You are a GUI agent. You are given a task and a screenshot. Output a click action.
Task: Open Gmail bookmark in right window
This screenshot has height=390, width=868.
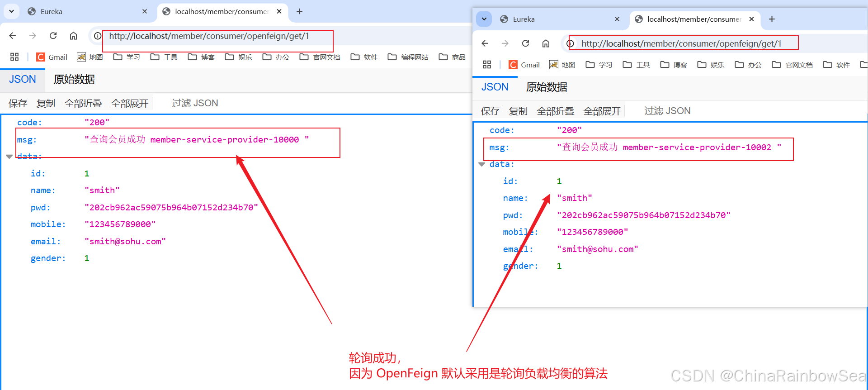tap(524, 65)
